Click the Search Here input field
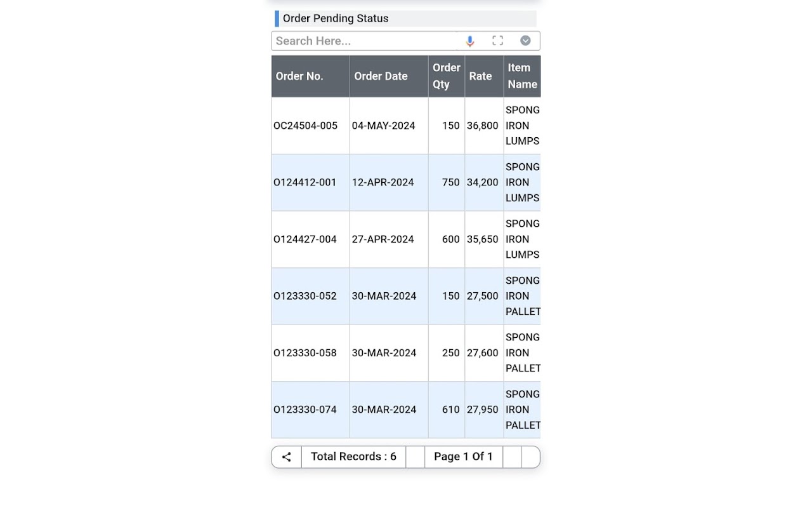812x508 pixels. (x=363, y=41)
